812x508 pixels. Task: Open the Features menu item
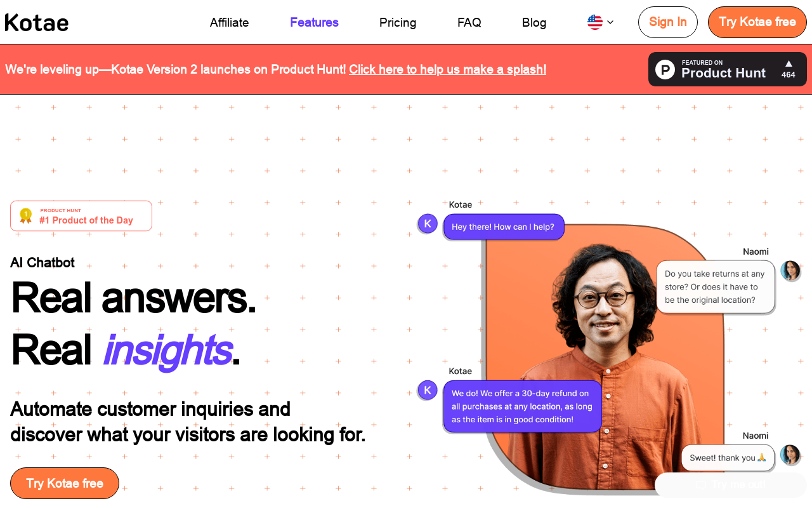[x=314, y=23]
